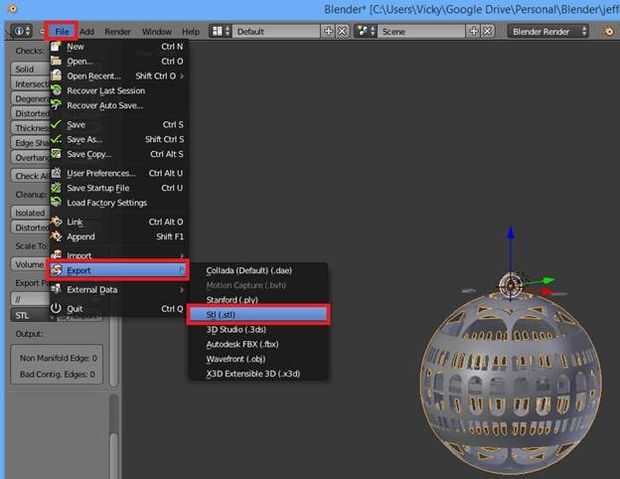The width and height of the screenshot is (620, 479).
Task: Click Non Manifold Edge: 0 output
Action: (x=58, y=358)
